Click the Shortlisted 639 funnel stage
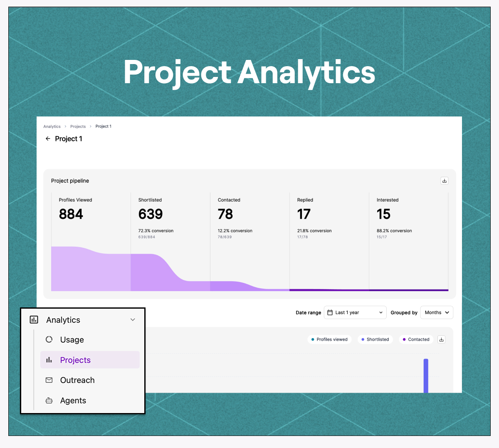 pyautogui.click(x=170, y=242)
